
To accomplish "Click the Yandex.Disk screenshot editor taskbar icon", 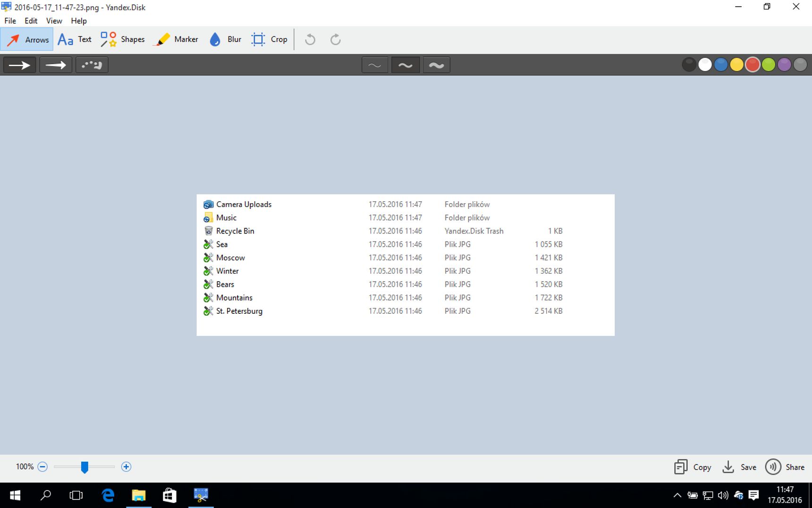I will pos(201,495).
